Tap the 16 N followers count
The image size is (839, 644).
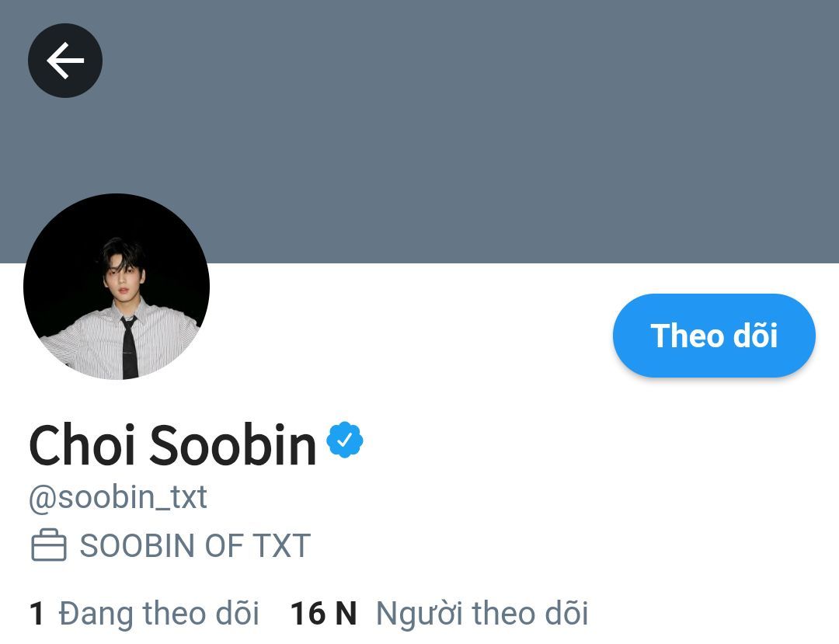323,614
